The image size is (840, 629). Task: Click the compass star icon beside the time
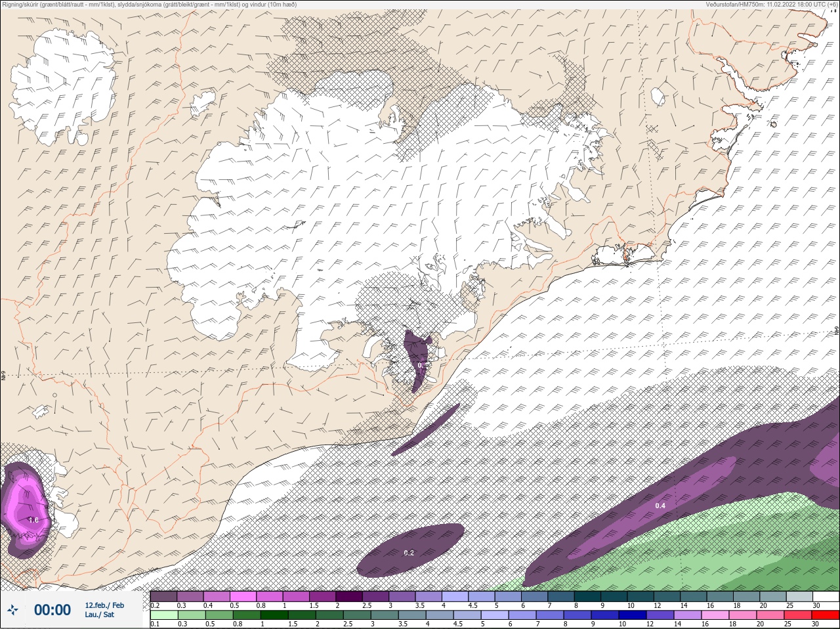coord(13,611)
